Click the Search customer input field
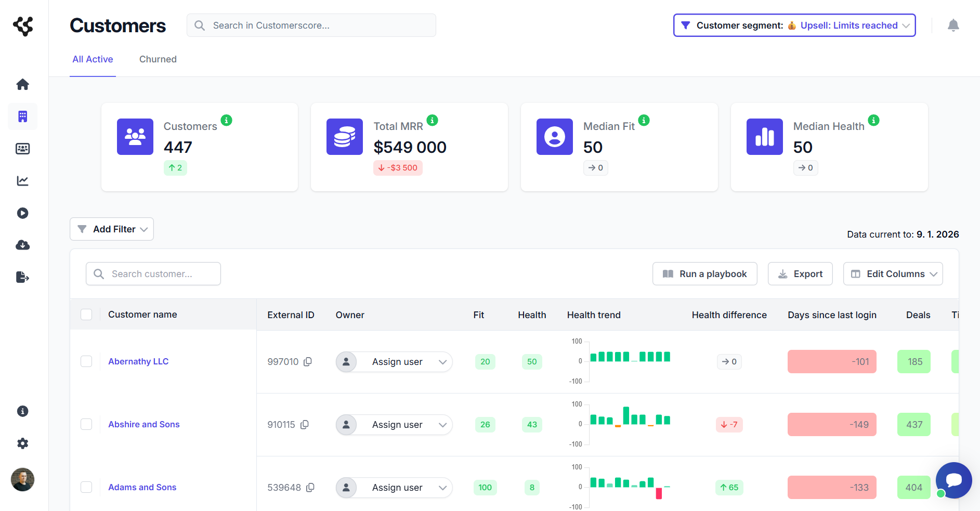 [153, 273]
